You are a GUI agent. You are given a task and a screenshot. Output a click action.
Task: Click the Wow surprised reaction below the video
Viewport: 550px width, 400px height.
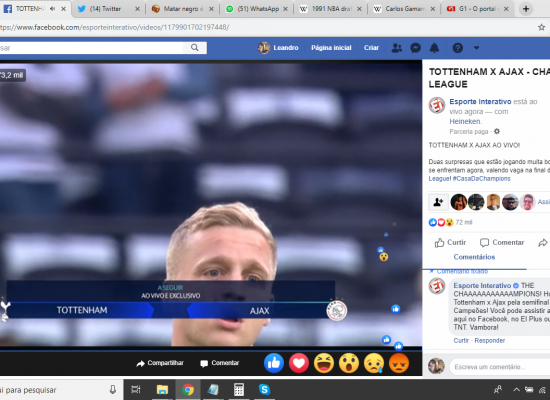click(x=349, y=363)
